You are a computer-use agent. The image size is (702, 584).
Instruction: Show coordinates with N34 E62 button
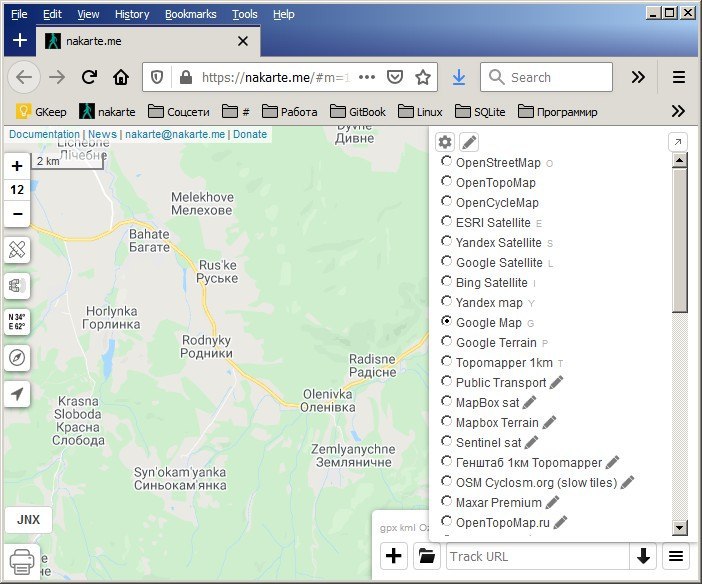pyautogui.click(x=17, y=322)
